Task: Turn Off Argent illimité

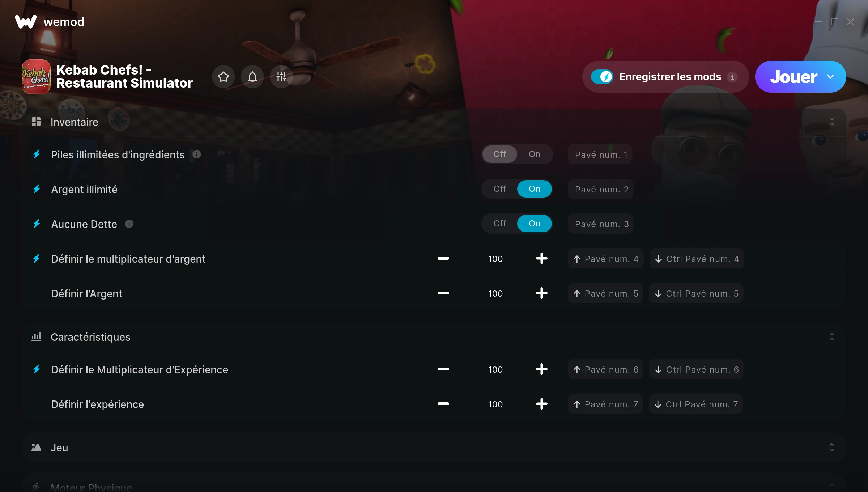Action: (x=500, y=189)
